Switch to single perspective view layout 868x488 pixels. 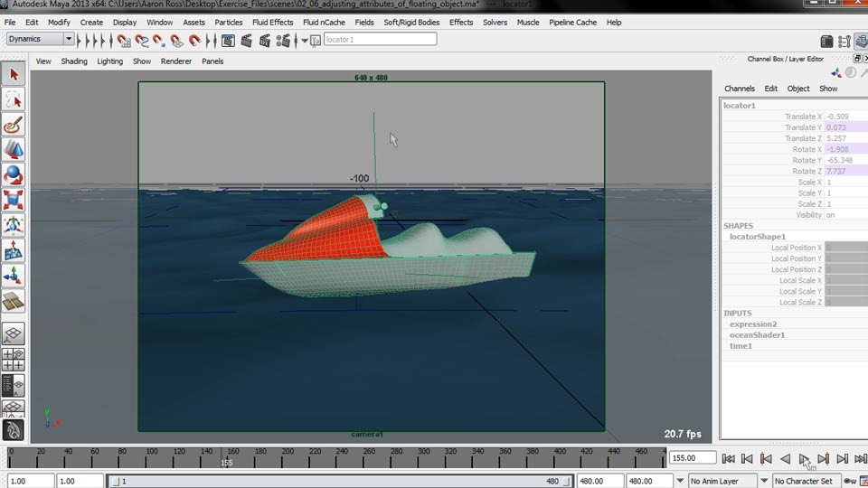pyautogui.click(x=14, y=334)
